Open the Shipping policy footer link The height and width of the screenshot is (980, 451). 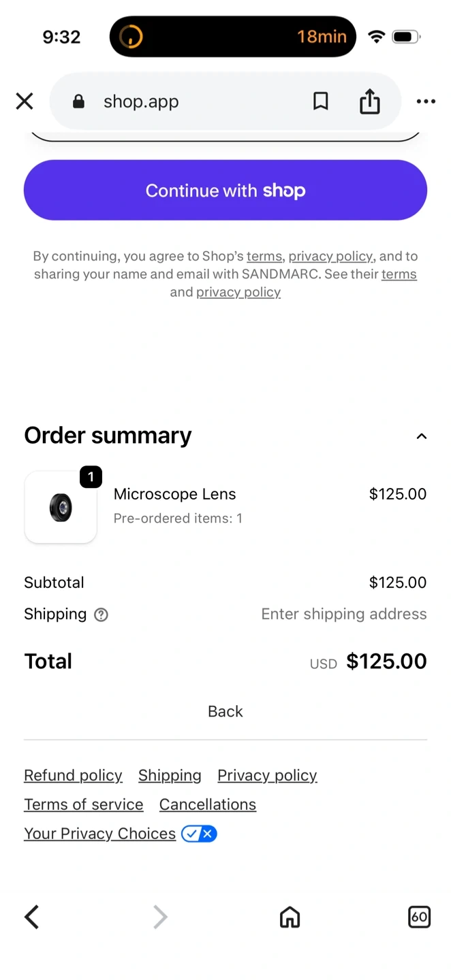click(x=170, y=775)
